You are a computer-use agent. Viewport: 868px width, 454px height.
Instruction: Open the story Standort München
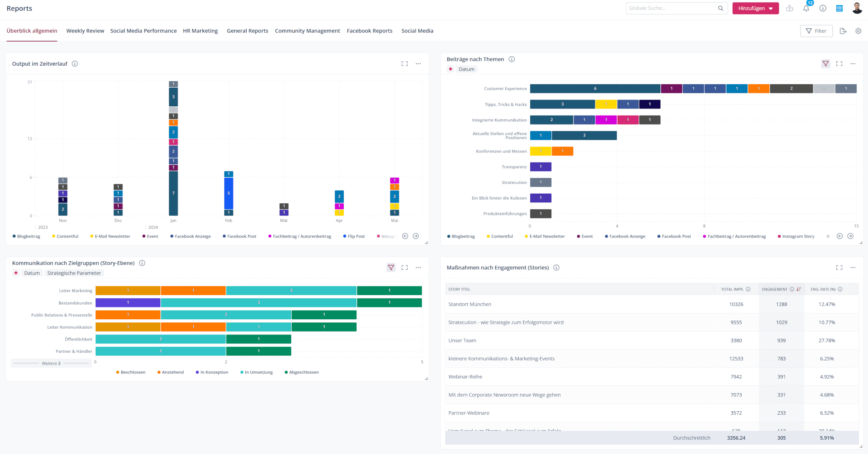(x=469, y=304)
